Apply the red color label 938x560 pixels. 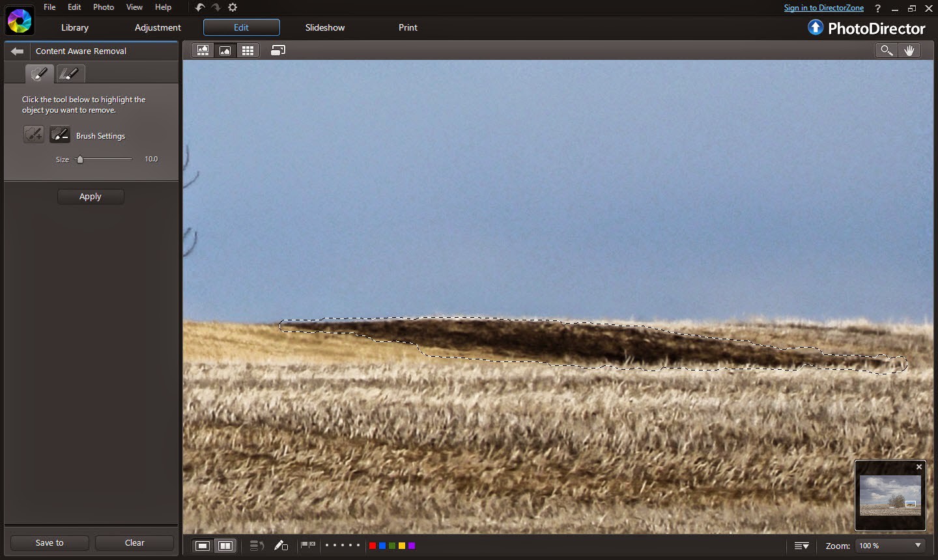[373, 546]
